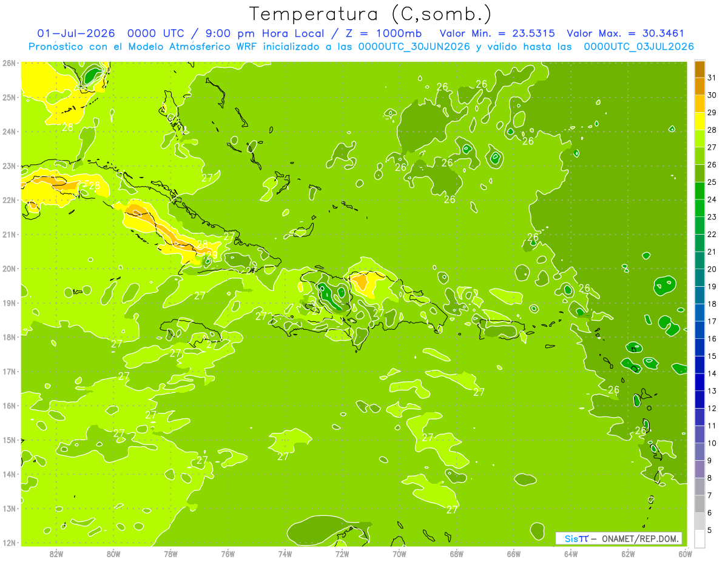Click the "Valor Max. = 30.3461" readout

point(627,33)
